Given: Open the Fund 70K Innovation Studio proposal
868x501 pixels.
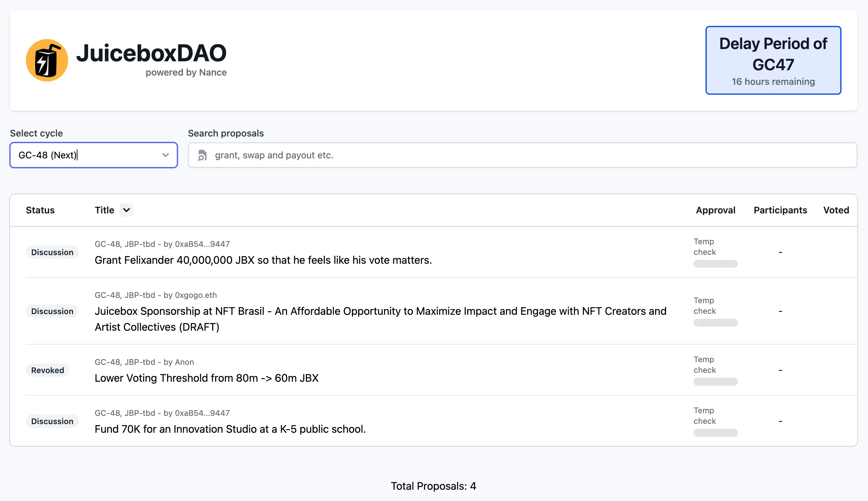Looking at the screenshot, I should [230, 429].
